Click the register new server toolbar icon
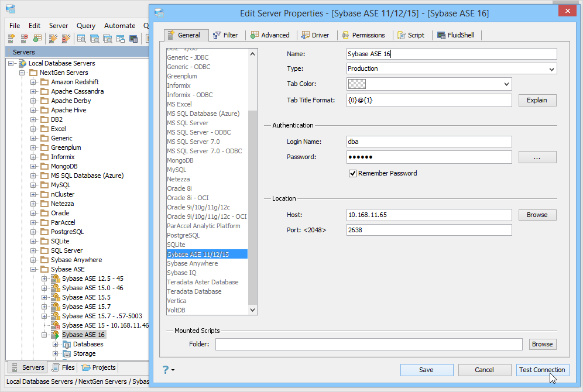583x392 pixels. [x=11, y=38]
